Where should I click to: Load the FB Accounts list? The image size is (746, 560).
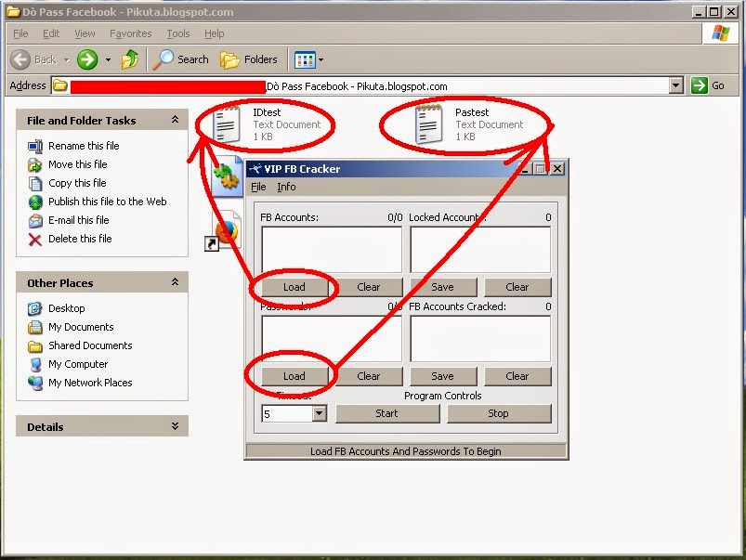pos(294,287)
